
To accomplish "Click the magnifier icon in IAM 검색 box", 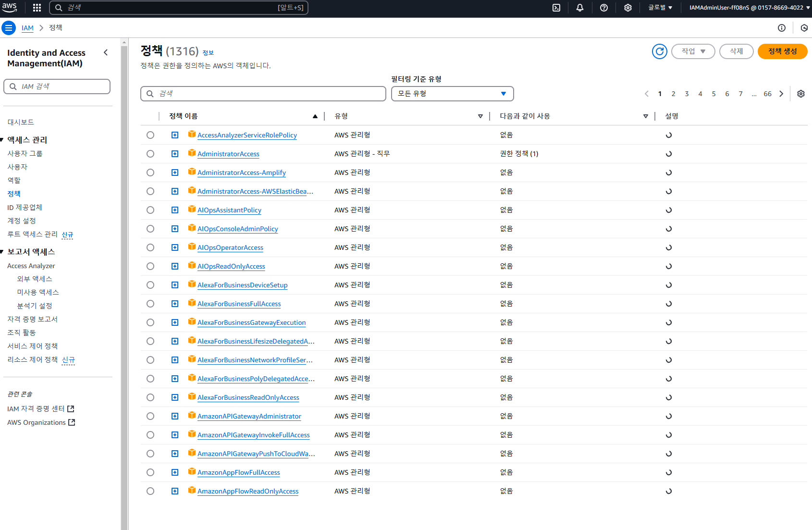I will point(13,86).
